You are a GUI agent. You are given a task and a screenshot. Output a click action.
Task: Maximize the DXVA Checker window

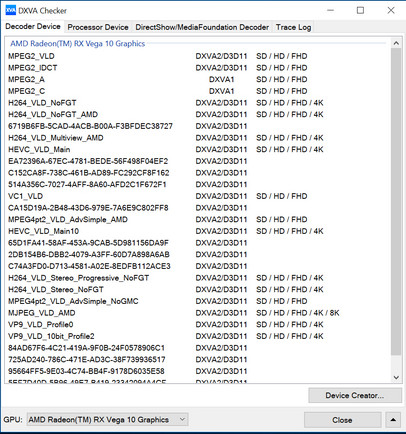[x=360, y=10]
